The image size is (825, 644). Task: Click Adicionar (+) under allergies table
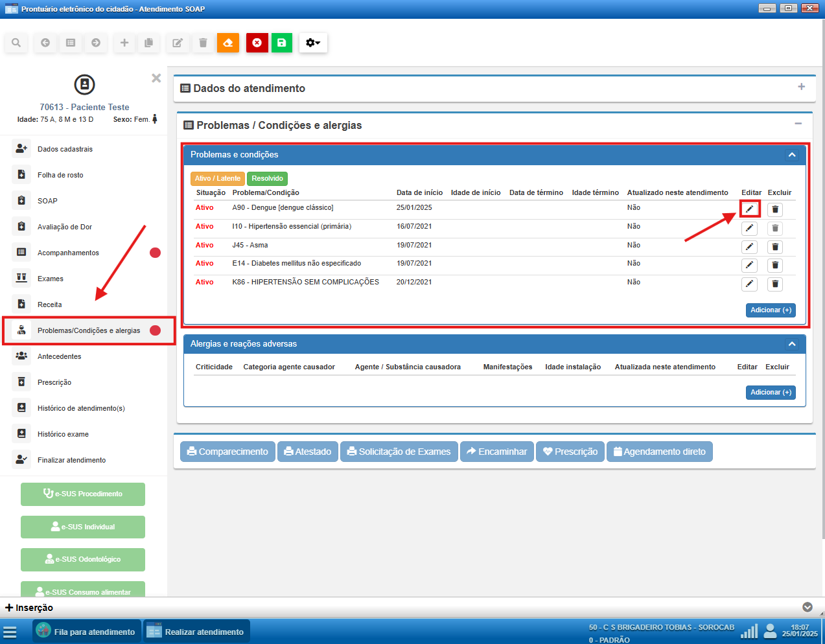[770, 393]
